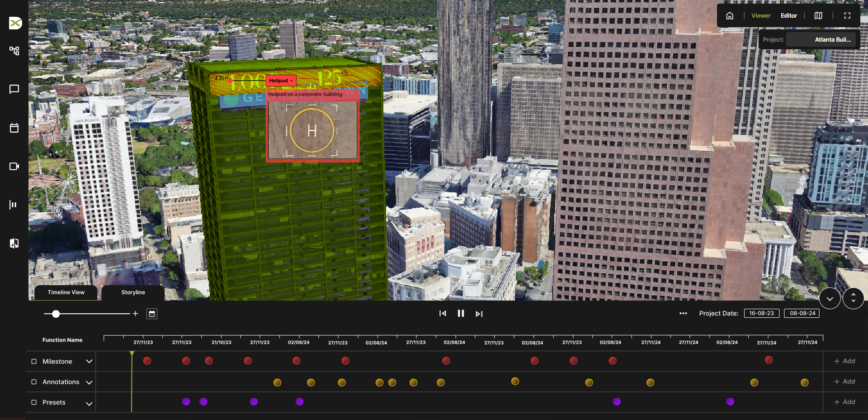The height and width of the screenshot is (420, 868).
Task: Enter fullscreen mode
Action: click(x=847, y=16)
